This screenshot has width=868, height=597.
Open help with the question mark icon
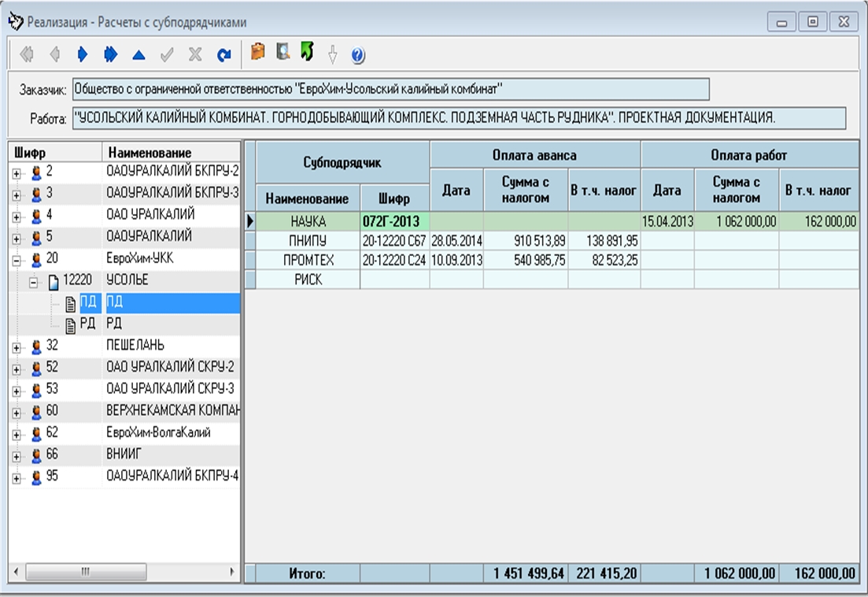click(357, 55)
